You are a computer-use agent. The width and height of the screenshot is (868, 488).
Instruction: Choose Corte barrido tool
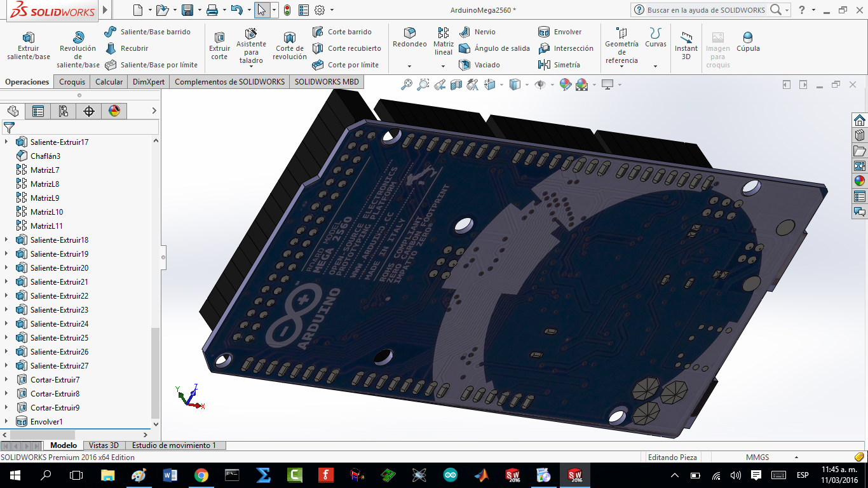tap(342, 32)
